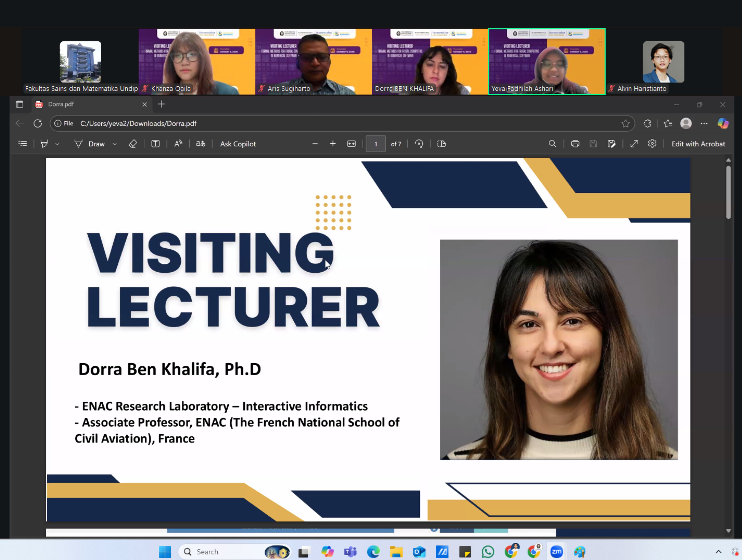Viewport: 742px width, 560px height.
Task: Click the vertical PDF scrollbar thumb
Action: coord(728,192)
